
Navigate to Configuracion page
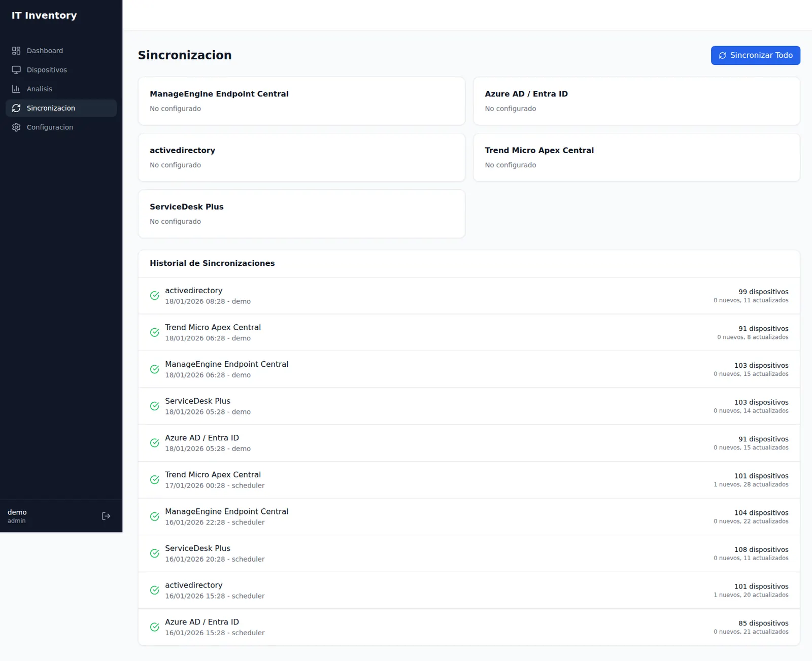click(61, 127)
